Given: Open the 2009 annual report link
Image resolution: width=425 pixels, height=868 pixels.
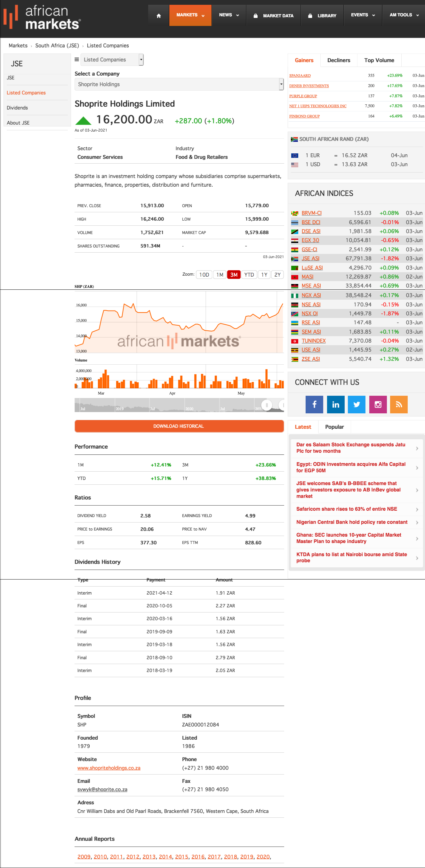Looking at the screenshot, I should click(x=84, y=857).
